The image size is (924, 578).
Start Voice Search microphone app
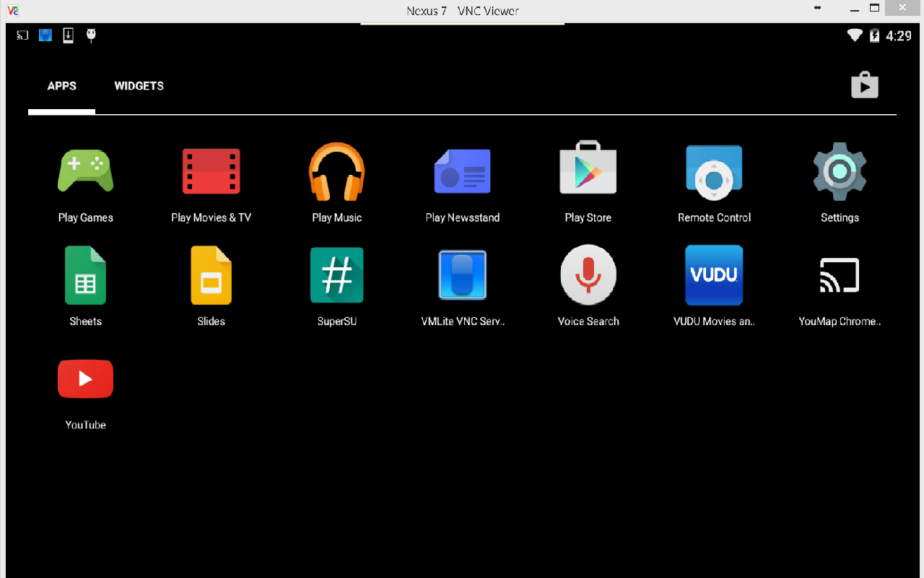[588, 275]
